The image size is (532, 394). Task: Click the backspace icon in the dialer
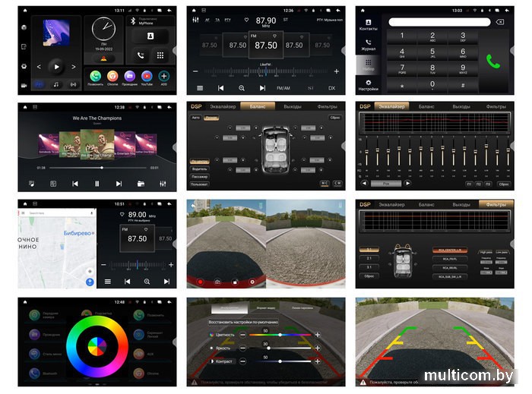pyautogui.click(x=499, y=22)
